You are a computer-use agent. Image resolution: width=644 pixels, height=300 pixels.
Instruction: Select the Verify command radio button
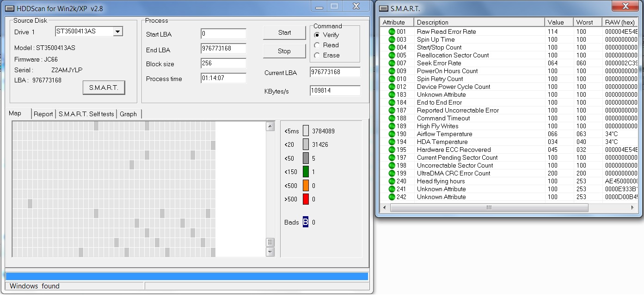(x=317, y=35)
